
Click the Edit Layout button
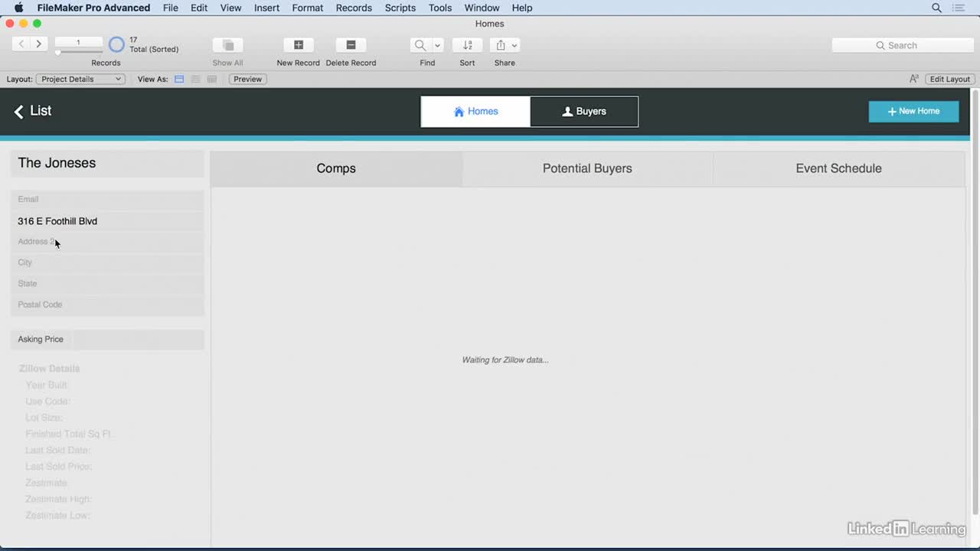(949, 79)
